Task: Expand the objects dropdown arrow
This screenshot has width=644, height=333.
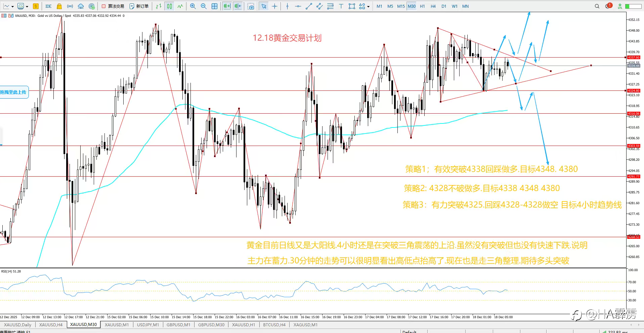Action: (368, 6)
